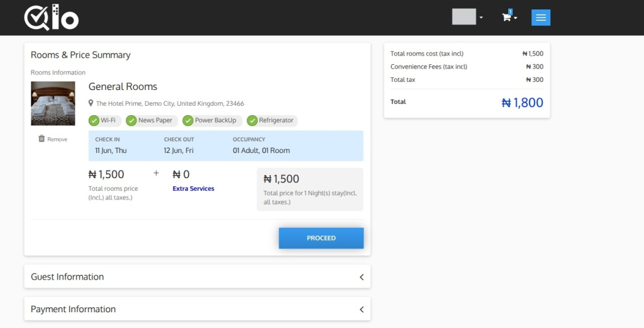Click the cart item count badge

tap(510, 11)
